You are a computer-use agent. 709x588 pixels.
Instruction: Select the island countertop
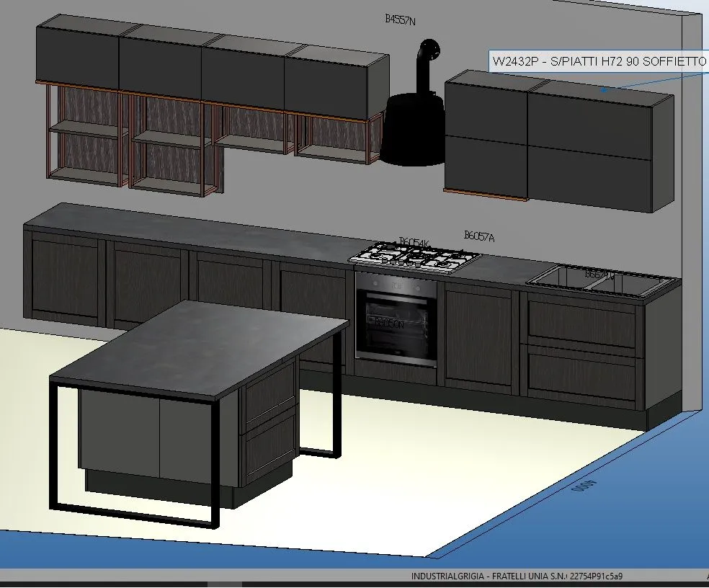click(202, 344)
